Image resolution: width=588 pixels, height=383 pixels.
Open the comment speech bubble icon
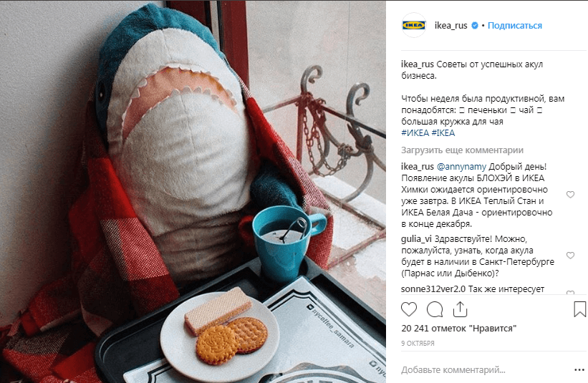pos(435,309)
